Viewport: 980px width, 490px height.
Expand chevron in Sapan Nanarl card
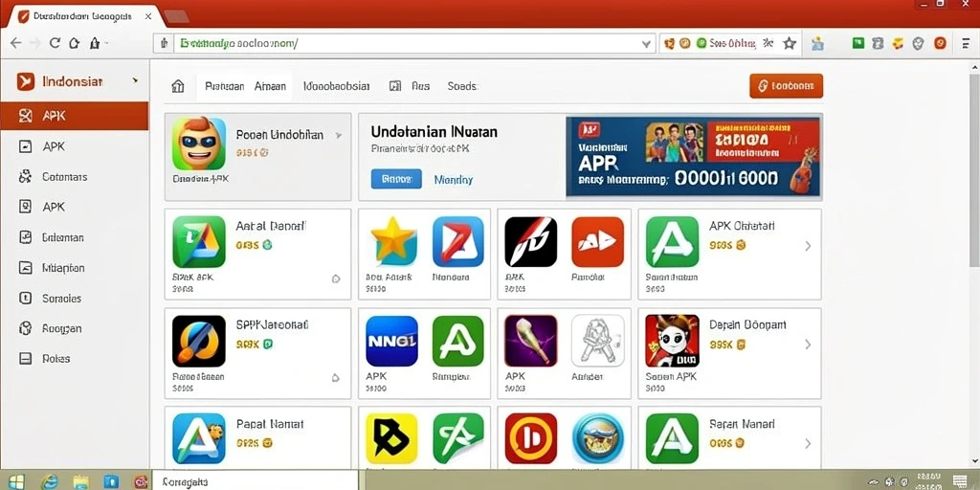click(808, 444)
